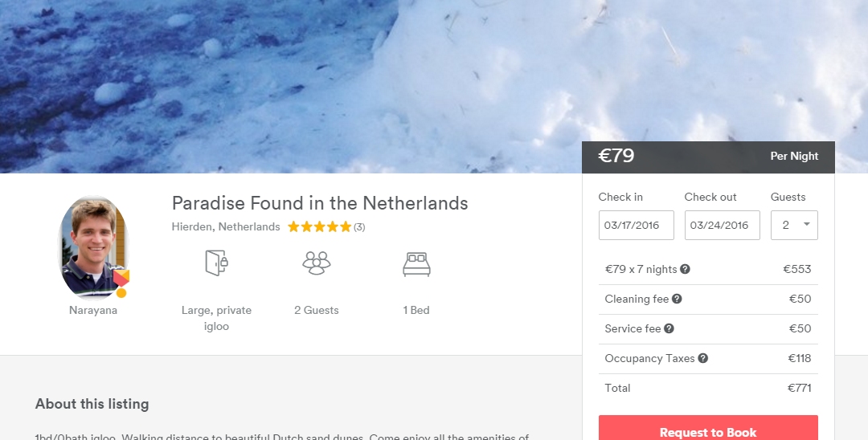
Task: Click the guests group icon
Action: coord(317,263)
